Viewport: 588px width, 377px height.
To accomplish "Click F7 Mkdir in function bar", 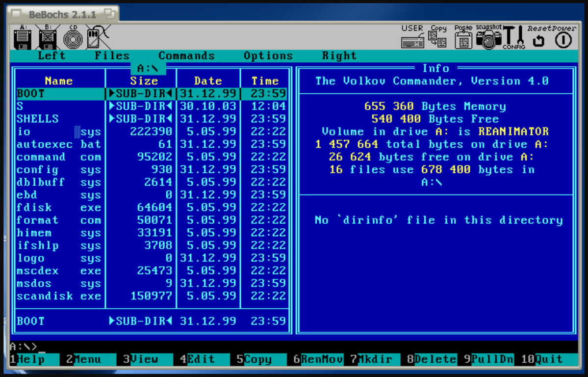I will point(375,359).
